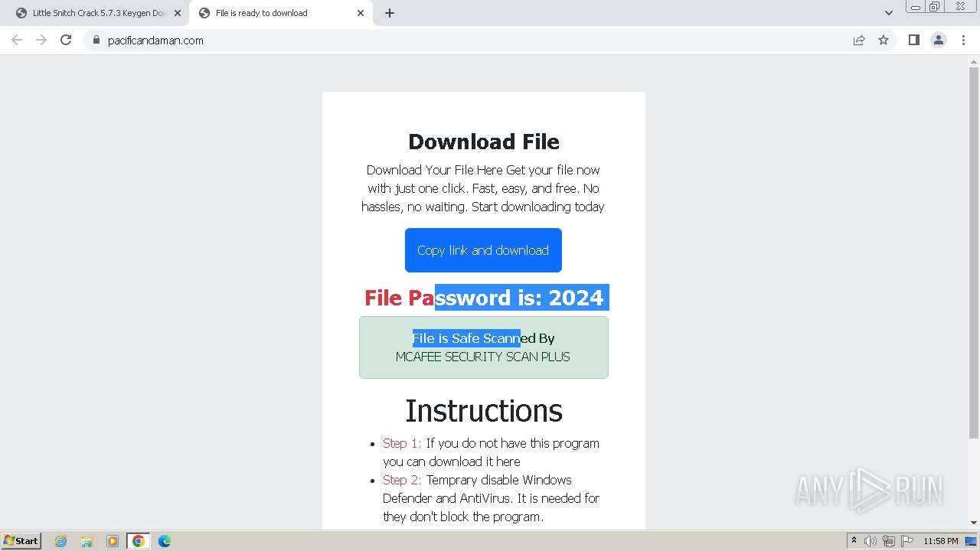
Task: Click the Chrome taskbar icon
Action: (139, 541)
